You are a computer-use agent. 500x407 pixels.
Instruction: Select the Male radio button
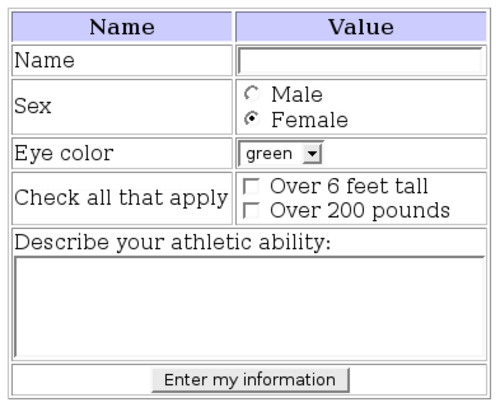[x=252, y=93]
